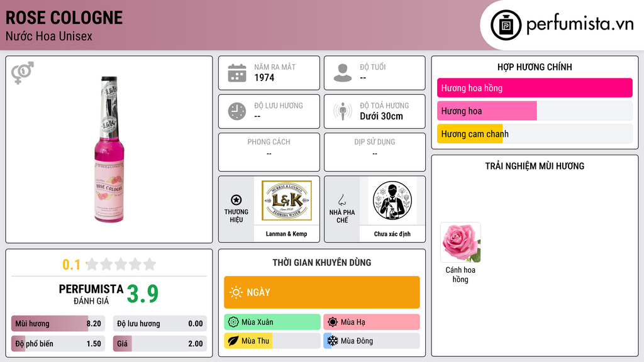Click the Chưa xác định perfumer label
Image resolution: width=644 pixels, height=362 pixels.
point(392,234)
